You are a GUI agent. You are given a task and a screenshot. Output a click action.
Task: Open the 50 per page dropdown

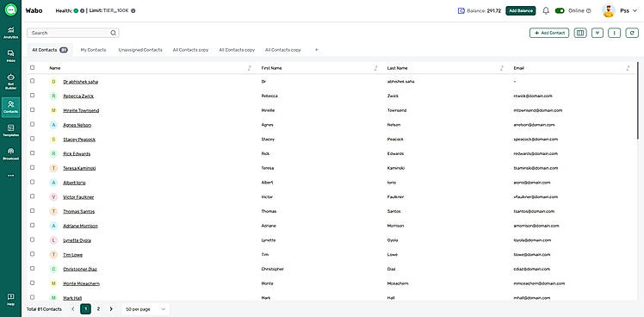point(146,308)
